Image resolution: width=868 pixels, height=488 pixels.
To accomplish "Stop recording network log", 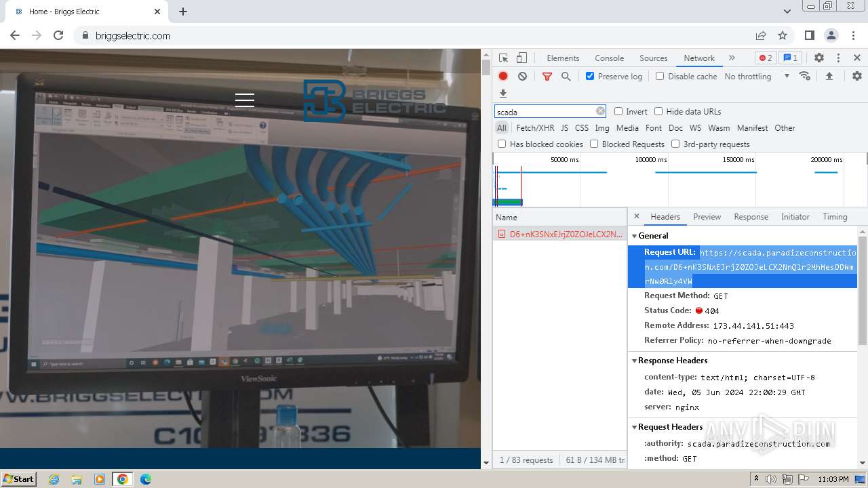I will click(503, 77).
